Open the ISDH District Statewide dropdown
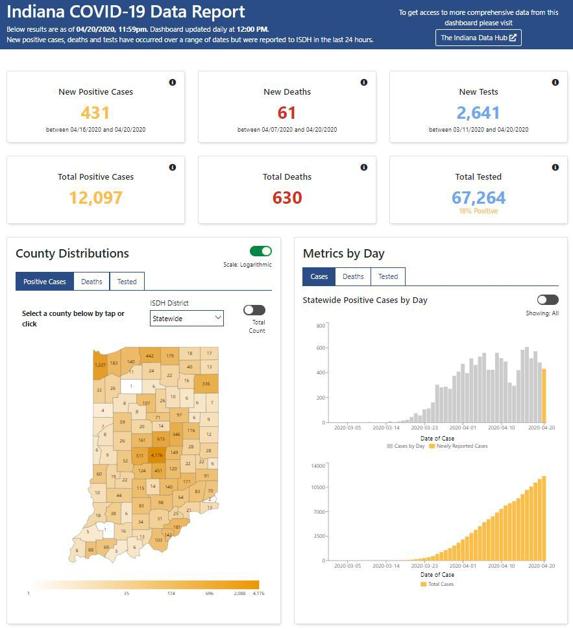573x630 pixels. click(x=187, y=318)
